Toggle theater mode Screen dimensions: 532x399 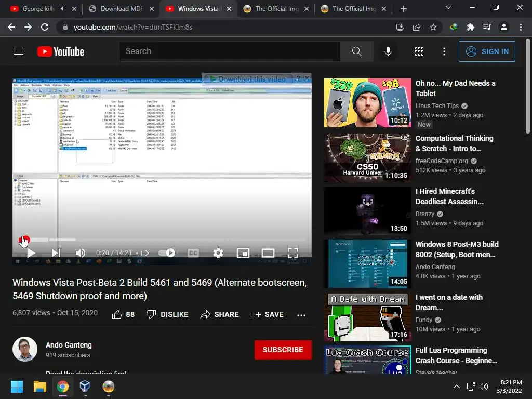[268, 253]
